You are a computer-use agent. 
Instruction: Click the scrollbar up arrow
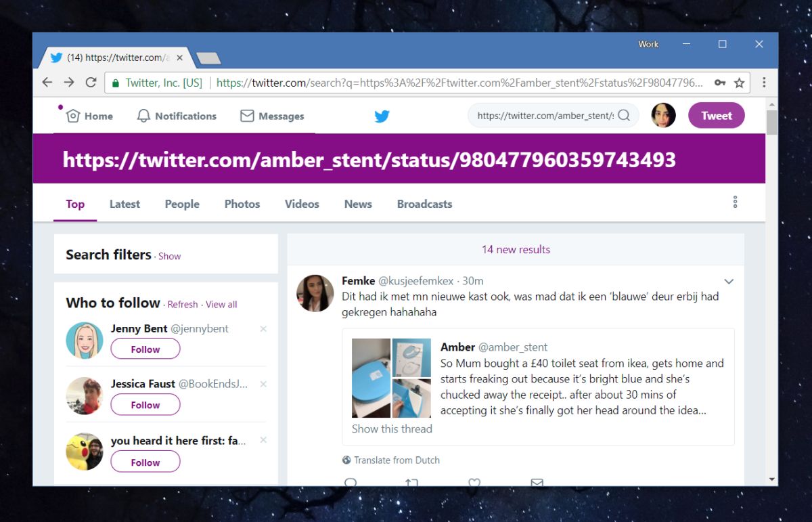click(771, 104)
